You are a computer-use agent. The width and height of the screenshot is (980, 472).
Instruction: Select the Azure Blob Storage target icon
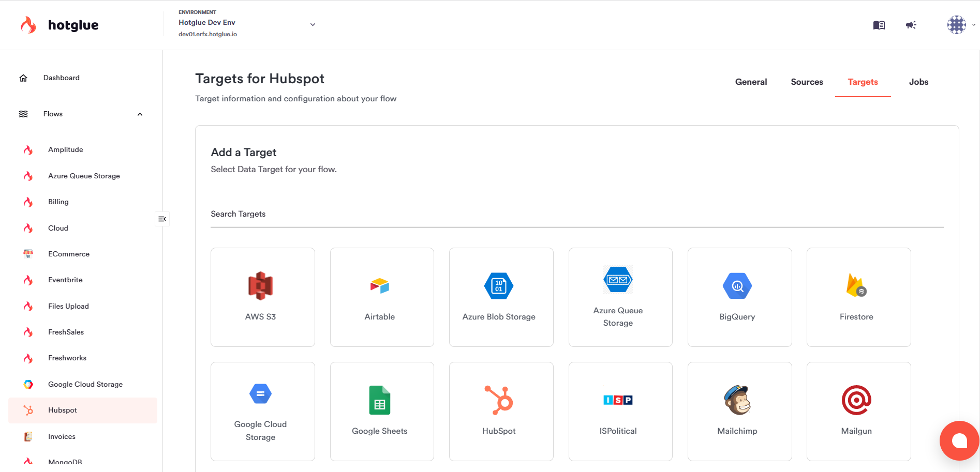pos(499,286)
